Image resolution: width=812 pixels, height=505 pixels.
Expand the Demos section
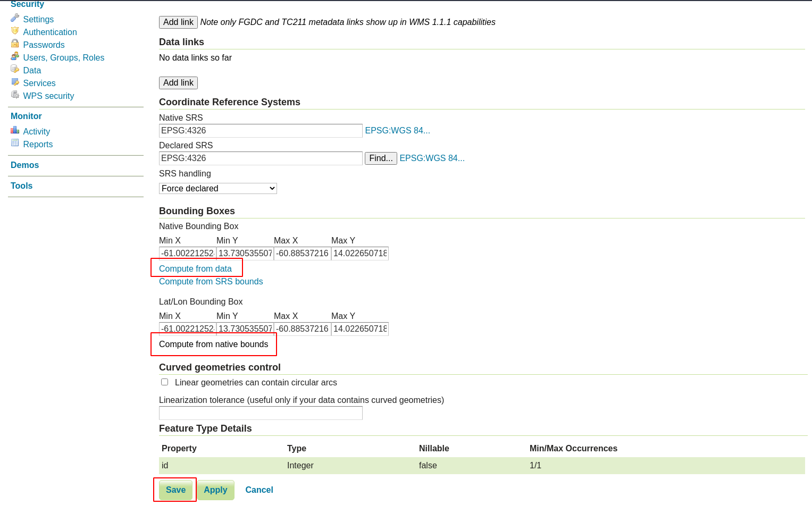tap(24, 165)
